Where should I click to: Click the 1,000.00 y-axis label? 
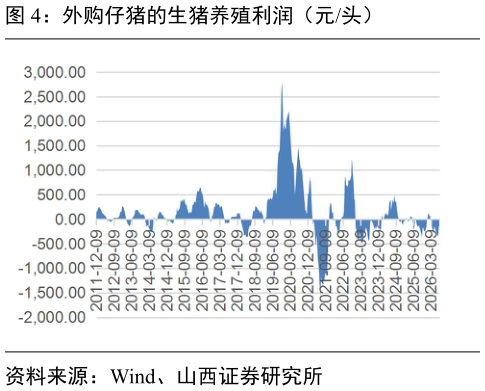pos(55,170)
